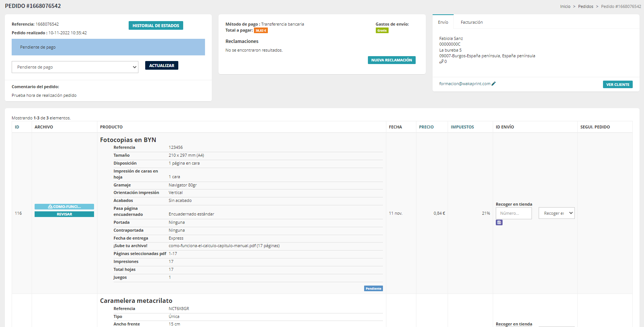Click the pencil icon beside formacion@wakaprint.com

point(494,84)
